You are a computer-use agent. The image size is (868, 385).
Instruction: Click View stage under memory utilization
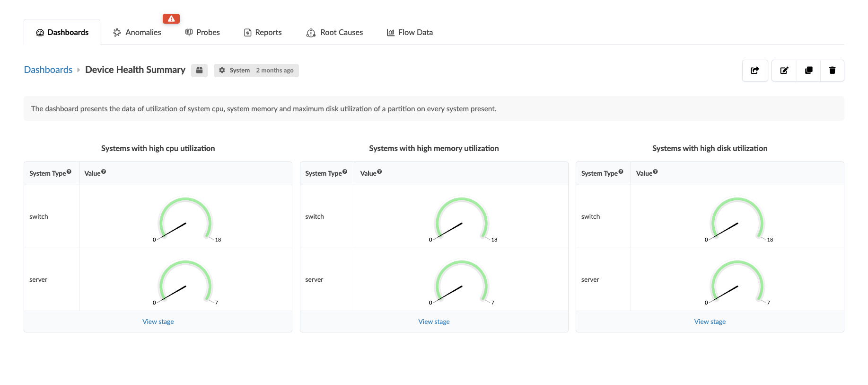click(434, 322)
